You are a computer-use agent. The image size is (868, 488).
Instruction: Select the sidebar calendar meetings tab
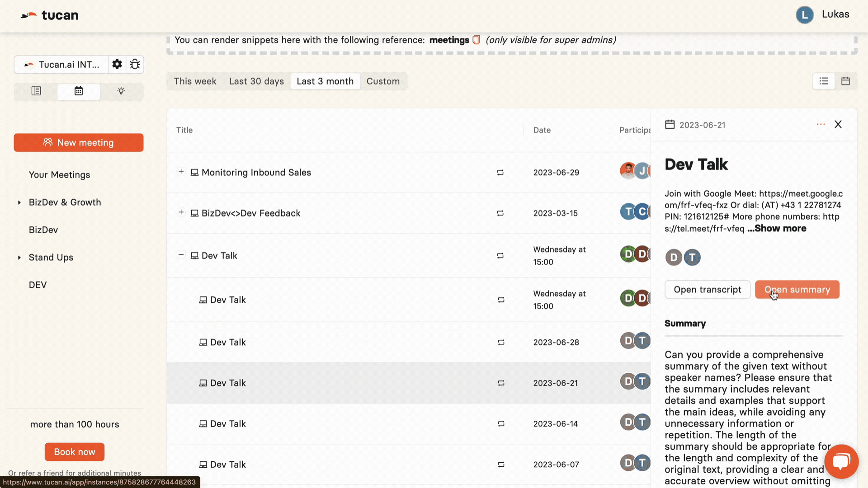(79, 91)
